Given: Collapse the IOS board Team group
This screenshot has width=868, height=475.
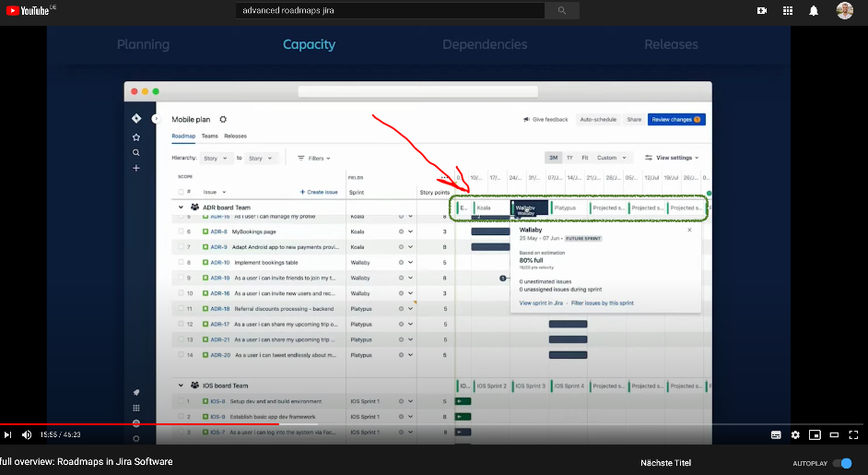Looking at the screenshot, I should [181, 386].
